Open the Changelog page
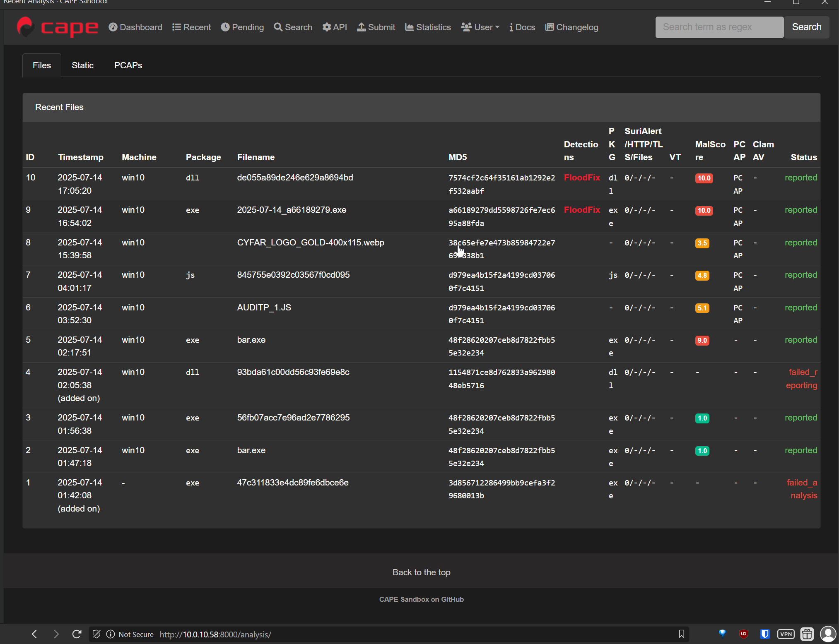839x644 pixels. click(x=571, y=27)
